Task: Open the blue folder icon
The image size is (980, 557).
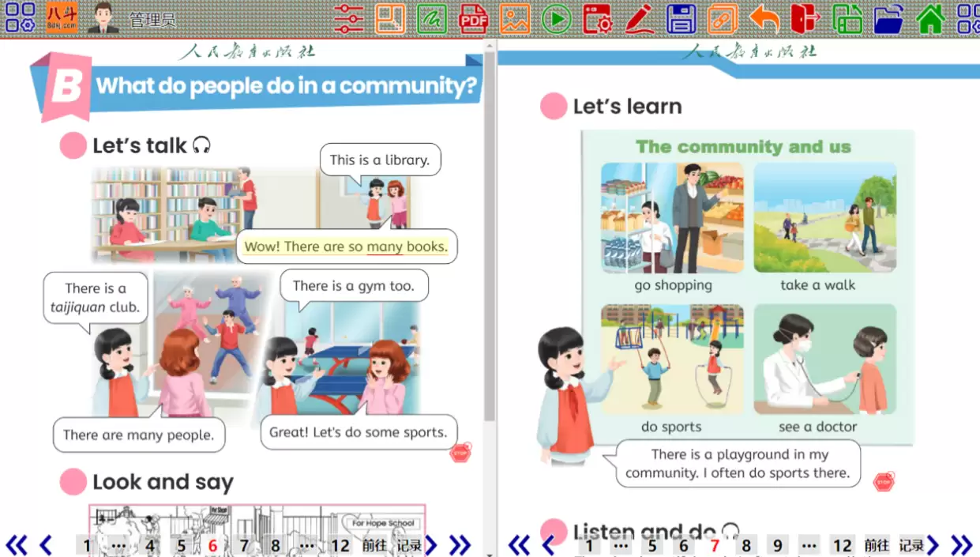Action: pos(888,18)
